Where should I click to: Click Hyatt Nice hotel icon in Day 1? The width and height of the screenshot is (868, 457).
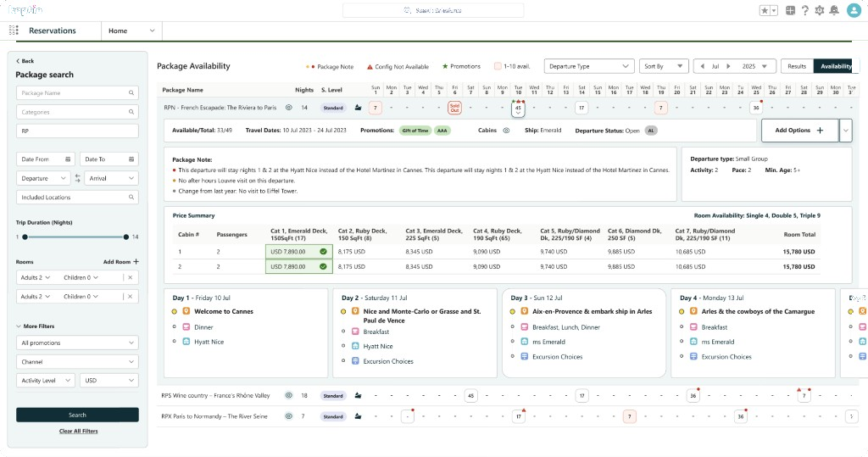point(186,342)
